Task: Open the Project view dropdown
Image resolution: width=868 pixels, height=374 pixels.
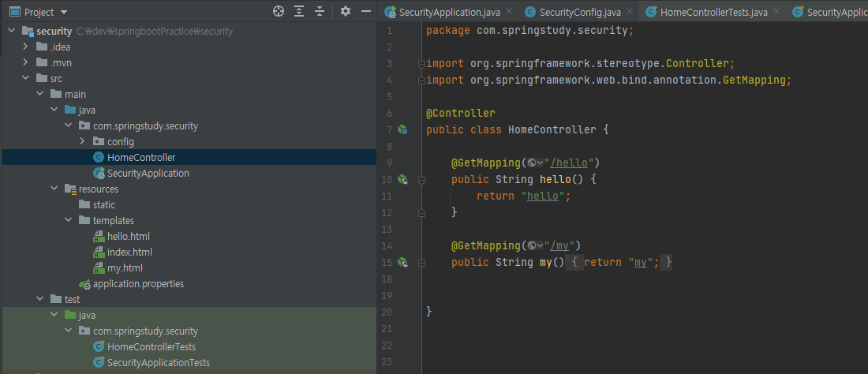Action: pyautogui.click(x=63, y=12)
